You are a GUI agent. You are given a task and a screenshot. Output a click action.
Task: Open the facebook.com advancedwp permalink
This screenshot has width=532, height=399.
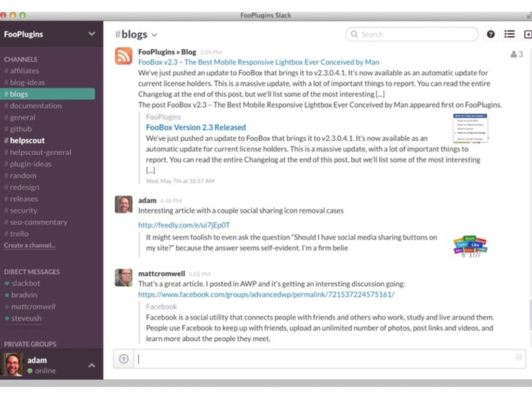[x=266, y=295]
